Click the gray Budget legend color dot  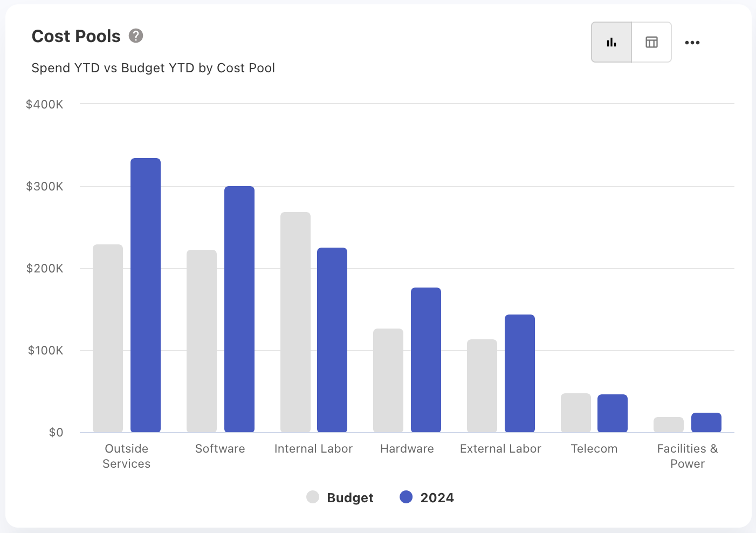[x=313, y=497]
